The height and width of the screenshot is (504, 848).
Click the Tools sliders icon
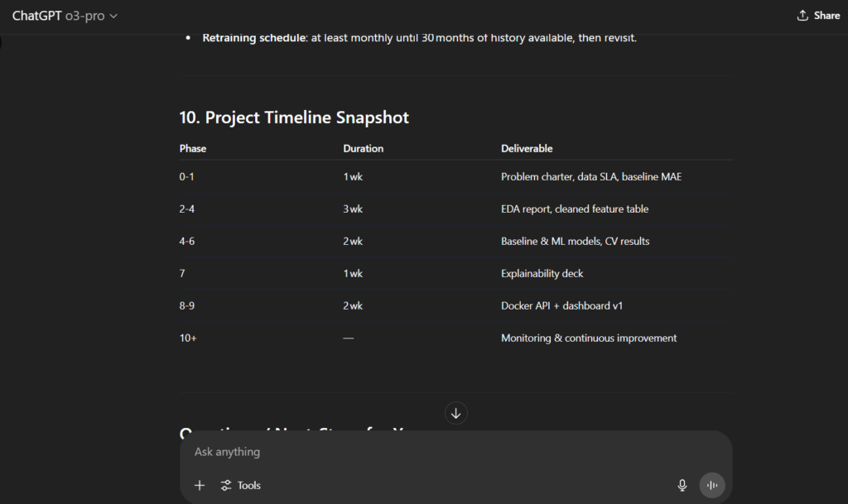[226, 486]
